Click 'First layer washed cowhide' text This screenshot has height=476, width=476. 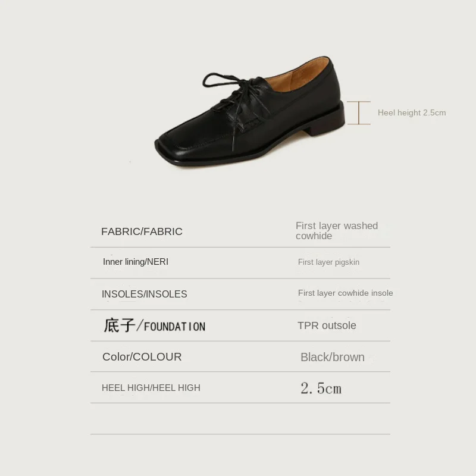[x=337, y=231]
